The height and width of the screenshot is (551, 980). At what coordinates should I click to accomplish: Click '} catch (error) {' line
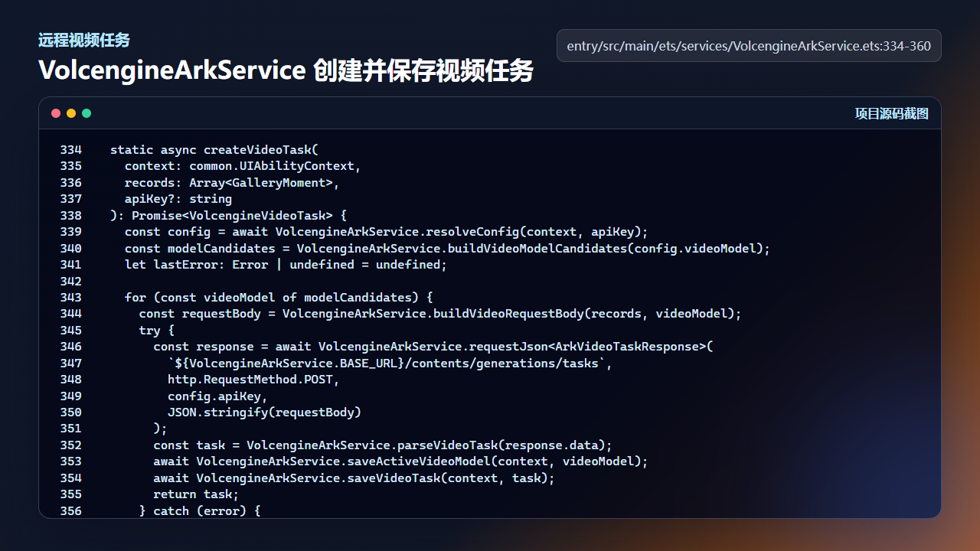(199, 510)
